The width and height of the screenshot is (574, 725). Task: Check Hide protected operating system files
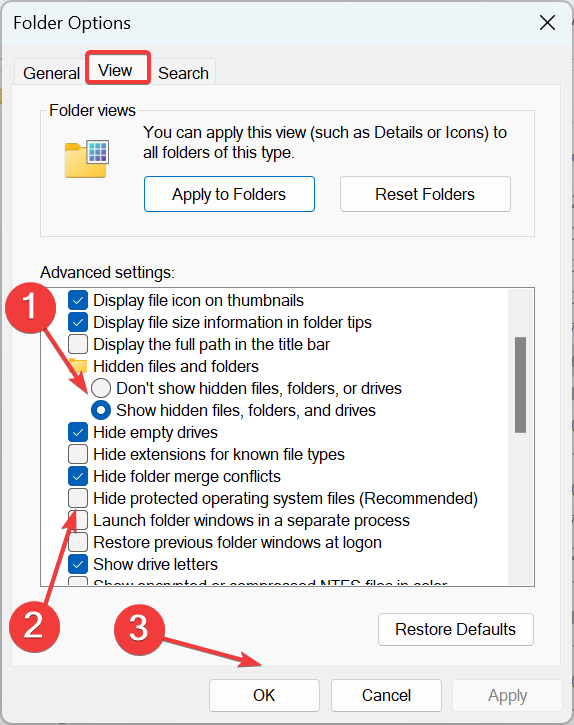coord(78,498)
